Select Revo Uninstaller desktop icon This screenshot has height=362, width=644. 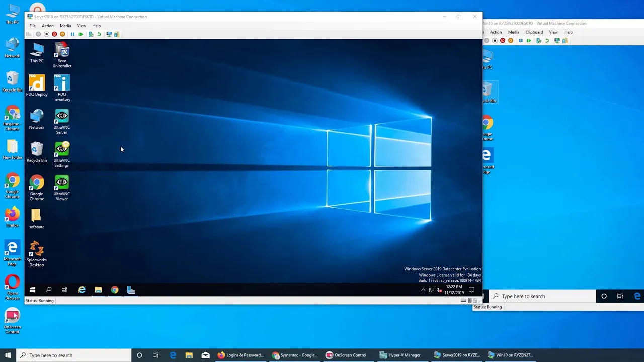tap(62, 55)
